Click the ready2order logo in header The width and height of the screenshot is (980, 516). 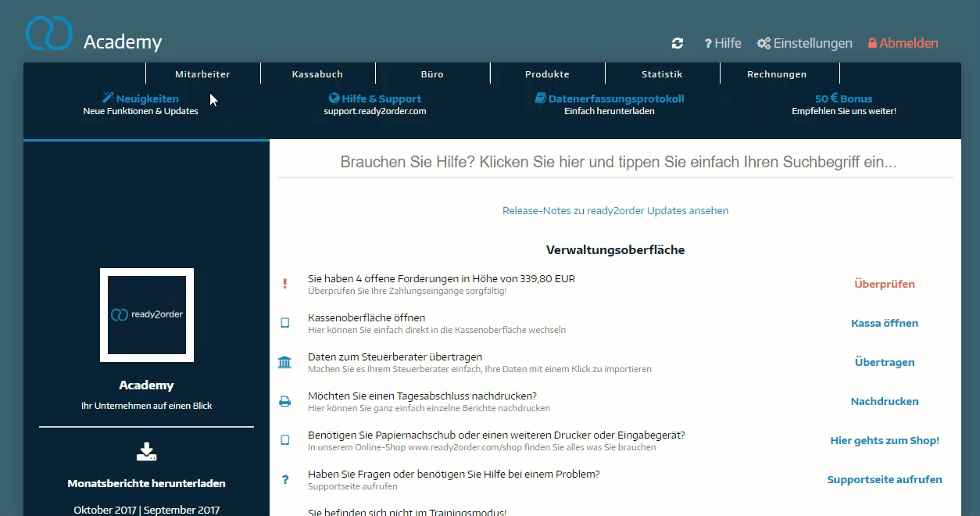(48, 32)
